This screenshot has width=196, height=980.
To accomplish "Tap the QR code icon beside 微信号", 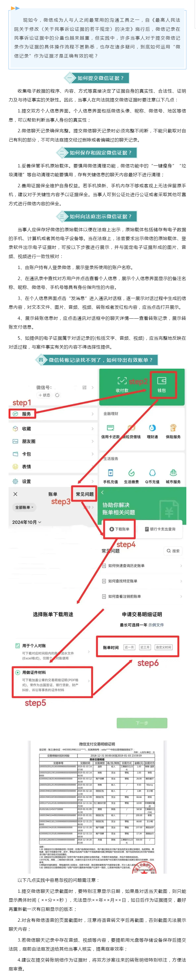I will (84, 387).
